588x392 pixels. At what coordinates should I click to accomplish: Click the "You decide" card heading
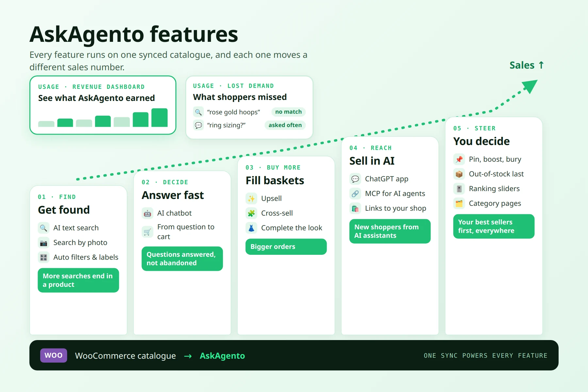[x=482, y=141]
